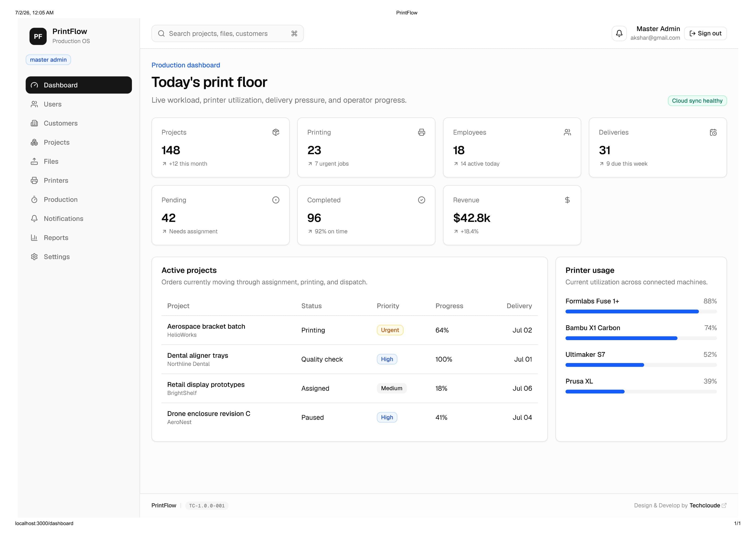Click the 64% progress value
The image size is (756, 535).
pos(442,330)
